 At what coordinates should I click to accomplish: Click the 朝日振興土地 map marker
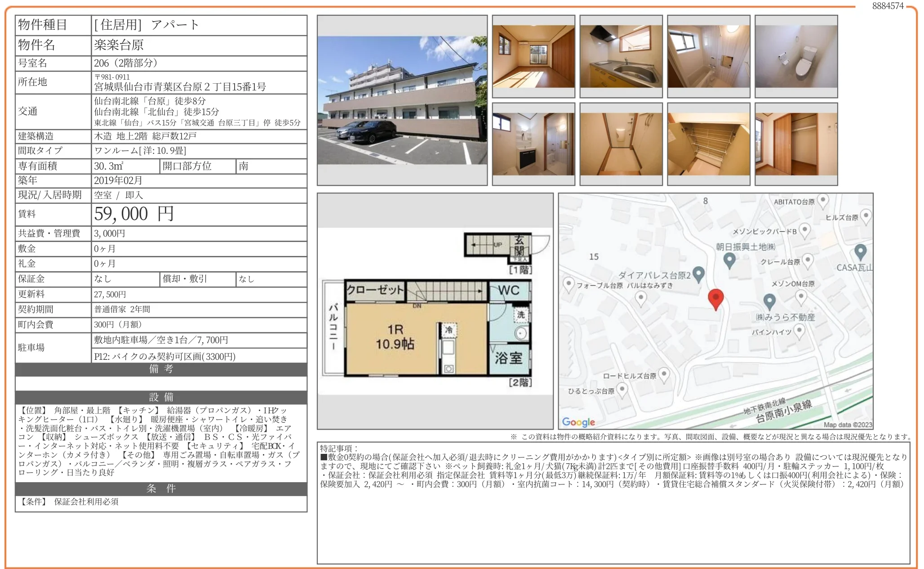pyautogui.click(x=729, y=260)
